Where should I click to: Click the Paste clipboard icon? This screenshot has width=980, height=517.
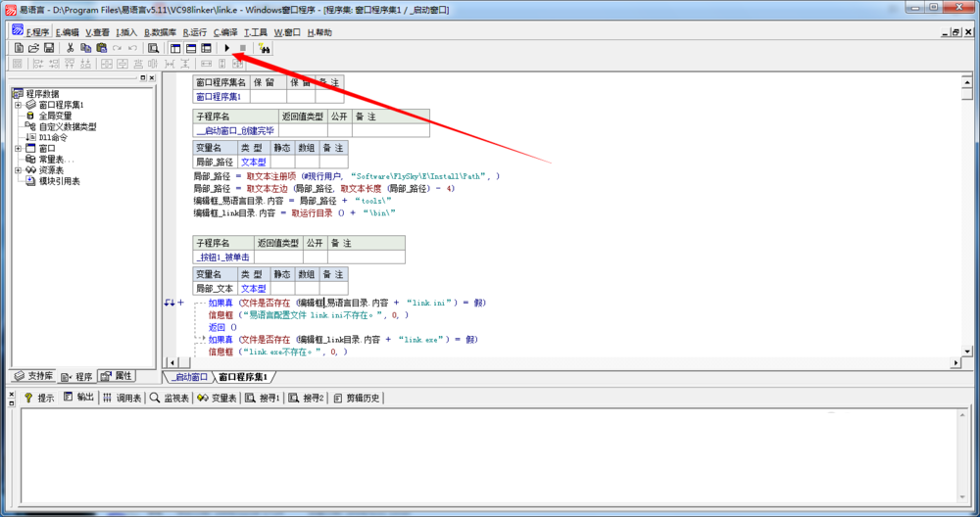(x=101, y=48)
